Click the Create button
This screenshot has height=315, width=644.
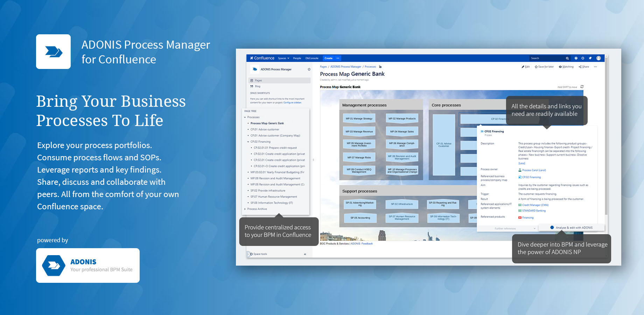tap(328, 58)
